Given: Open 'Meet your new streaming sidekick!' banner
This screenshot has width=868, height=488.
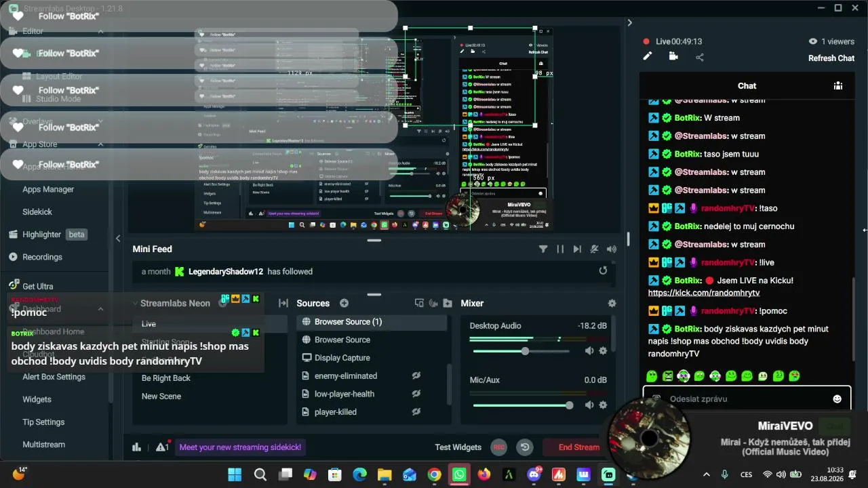Looking at the screenshot, I should click(240, 447).
